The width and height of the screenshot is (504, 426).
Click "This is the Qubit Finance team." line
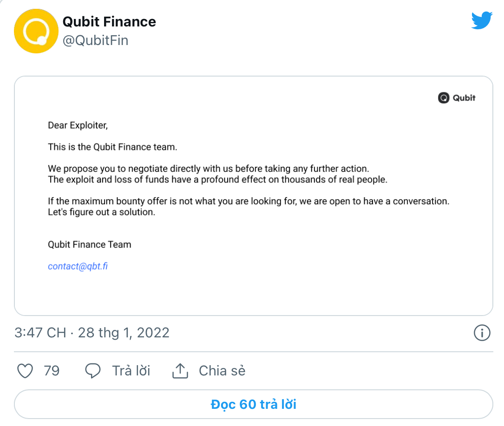tap(112, 148)
